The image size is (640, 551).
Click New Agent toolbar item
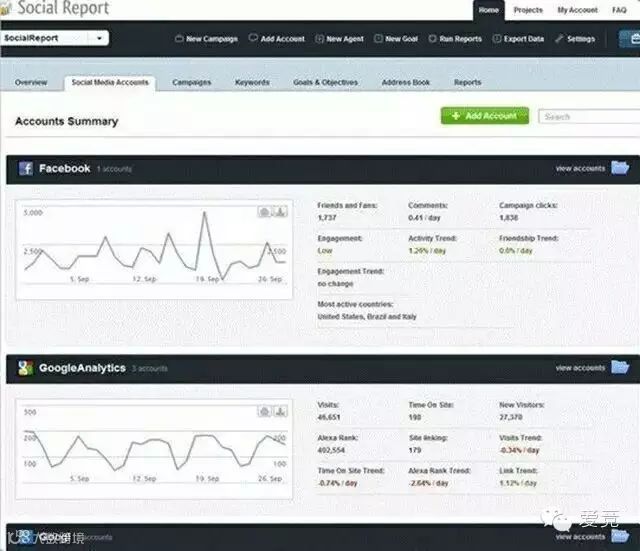pyautogui.click(x=340, y=39)
